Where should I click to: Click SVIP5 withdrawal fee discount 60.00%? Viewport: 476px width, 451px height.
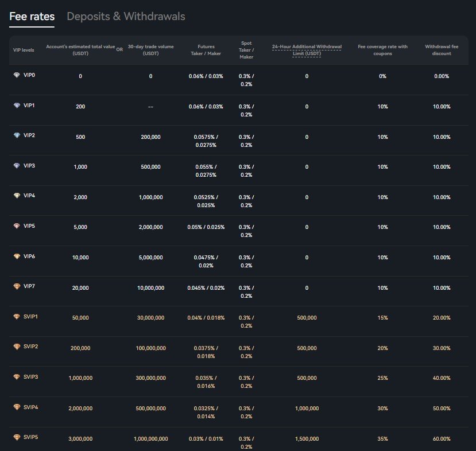[x=442, y=438]
